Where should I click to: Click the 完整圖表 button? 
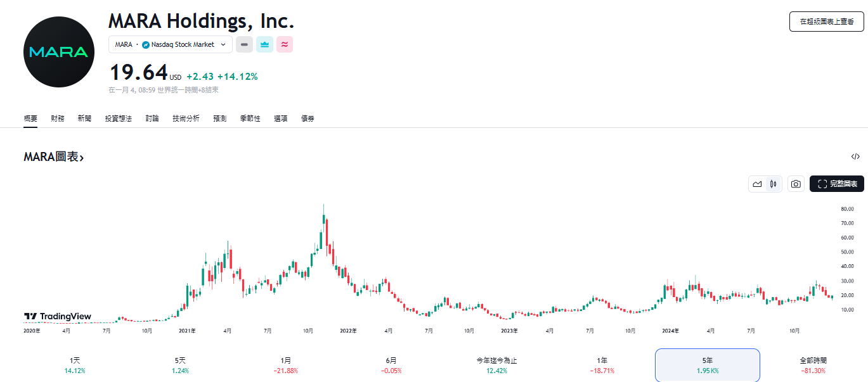pos(836,184)
